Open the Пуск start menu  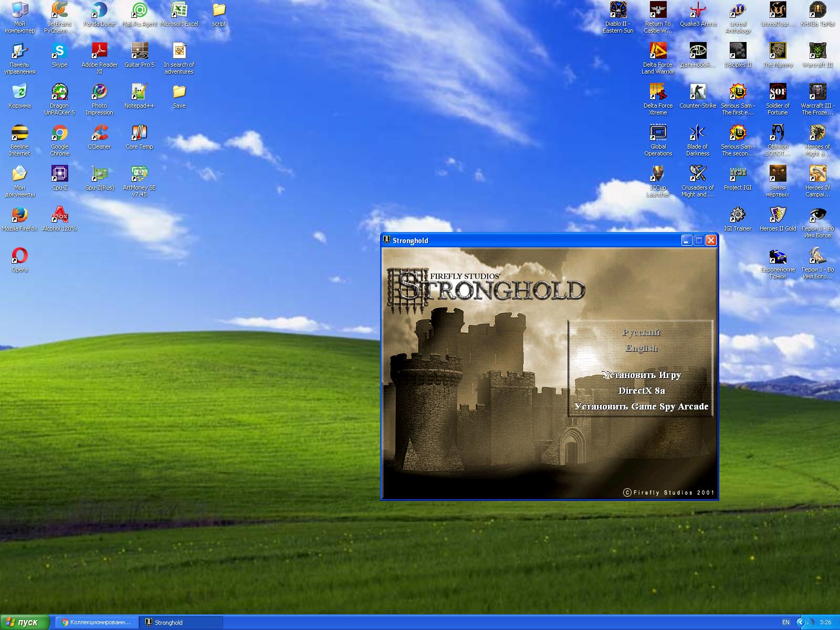tap(24, 623)
